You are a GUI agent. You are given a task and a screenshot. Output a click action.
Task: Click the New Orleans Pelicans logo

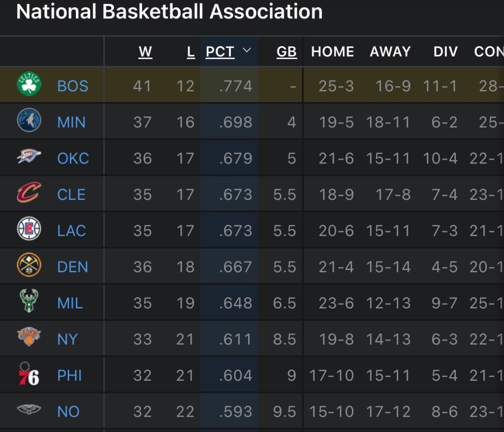(29, 410)
